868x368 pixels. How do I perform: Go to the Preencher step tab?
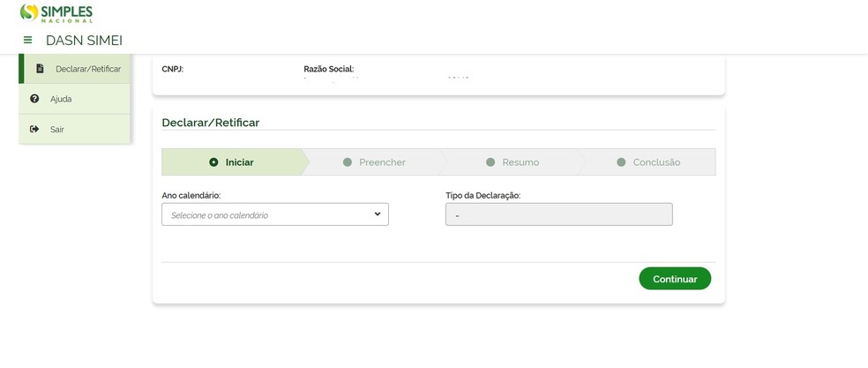coord(382,162)
